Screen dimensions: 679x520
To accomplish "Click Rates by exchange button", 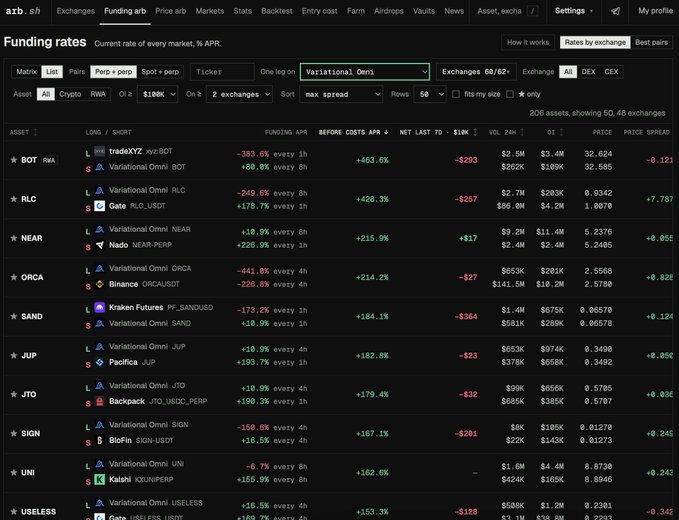I will click(595, 42).
